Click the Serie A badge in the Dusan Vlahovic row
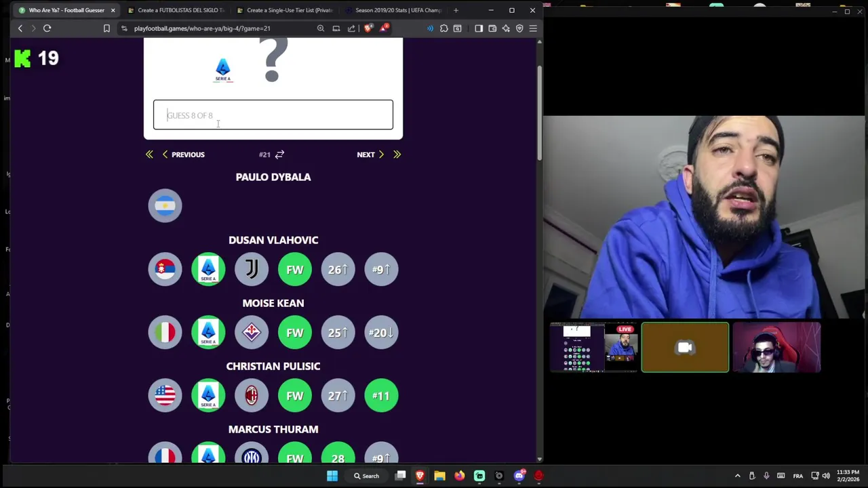This screenshot has height=488, width=868. coord(208,269)
